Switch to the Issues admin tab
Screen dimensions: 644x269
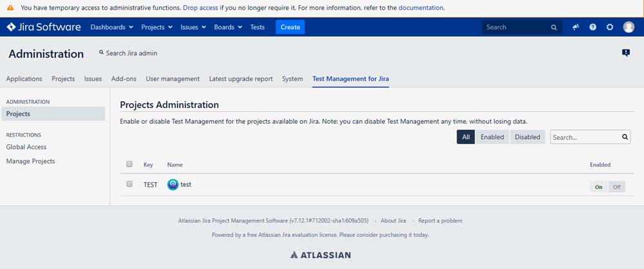coord(93,79)
